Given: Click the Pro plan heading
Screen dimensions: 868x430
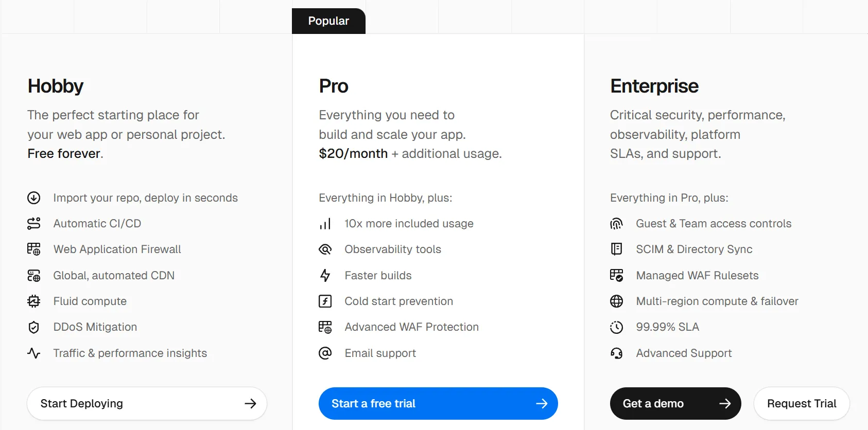Looking at the screenshot, I should pos(334,86).
